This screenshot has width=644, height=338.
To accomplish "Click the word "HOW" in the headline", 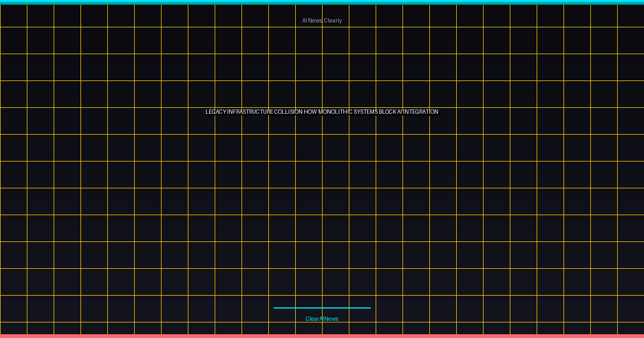I will click(x=310, y=112).
